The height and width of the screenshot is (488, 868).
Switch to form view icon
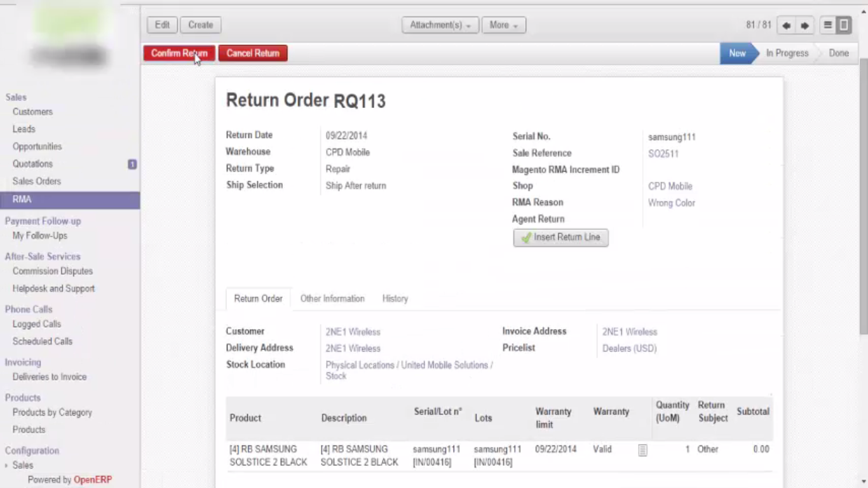tap(844, 25)
